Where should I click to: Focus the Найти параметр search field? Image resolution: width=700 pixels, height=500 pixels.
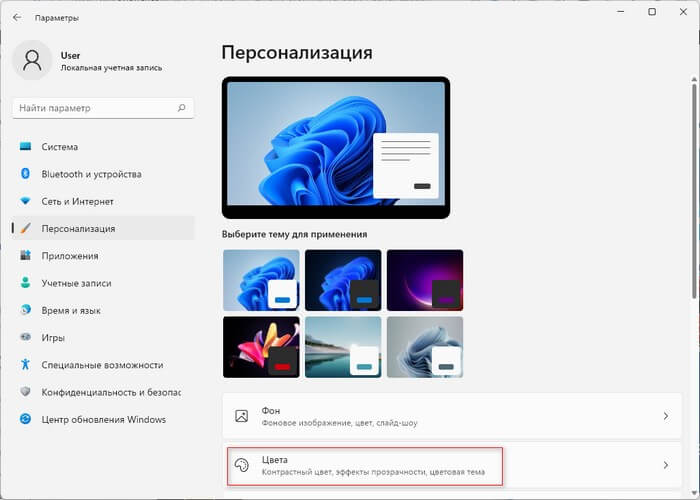(103, 108)
